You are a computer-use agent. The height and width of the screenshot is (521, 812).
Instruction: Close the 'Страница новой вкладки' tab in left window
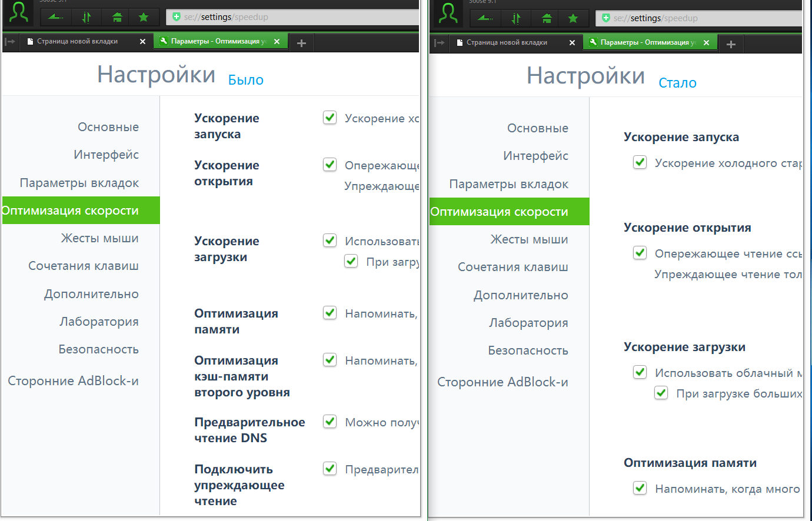coord(142,42)
